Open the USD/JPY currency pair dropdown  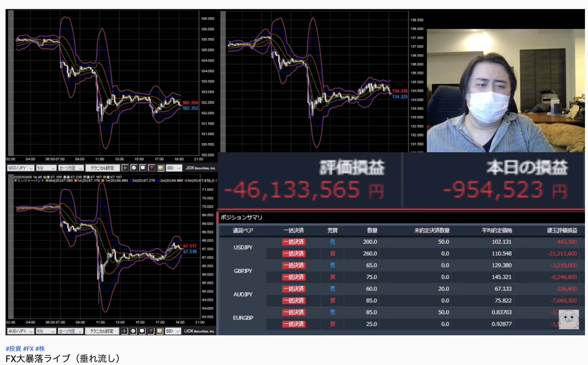coord(20,168)
